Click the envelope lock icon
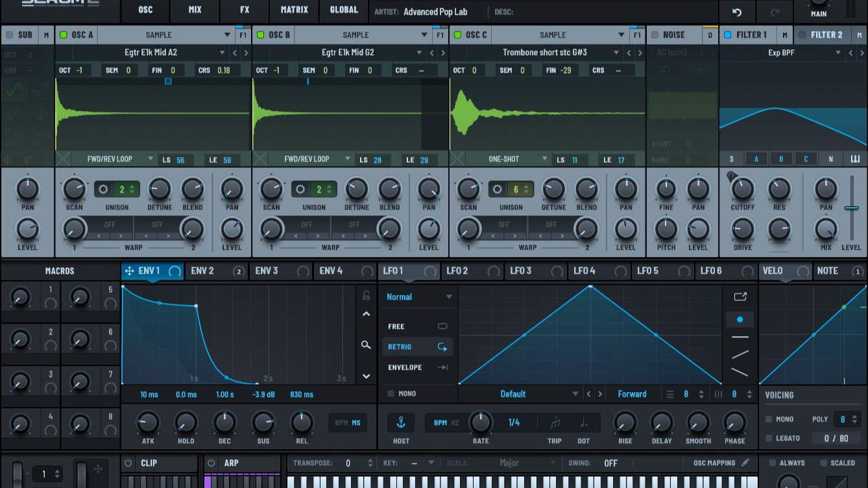 pos(367,296)
